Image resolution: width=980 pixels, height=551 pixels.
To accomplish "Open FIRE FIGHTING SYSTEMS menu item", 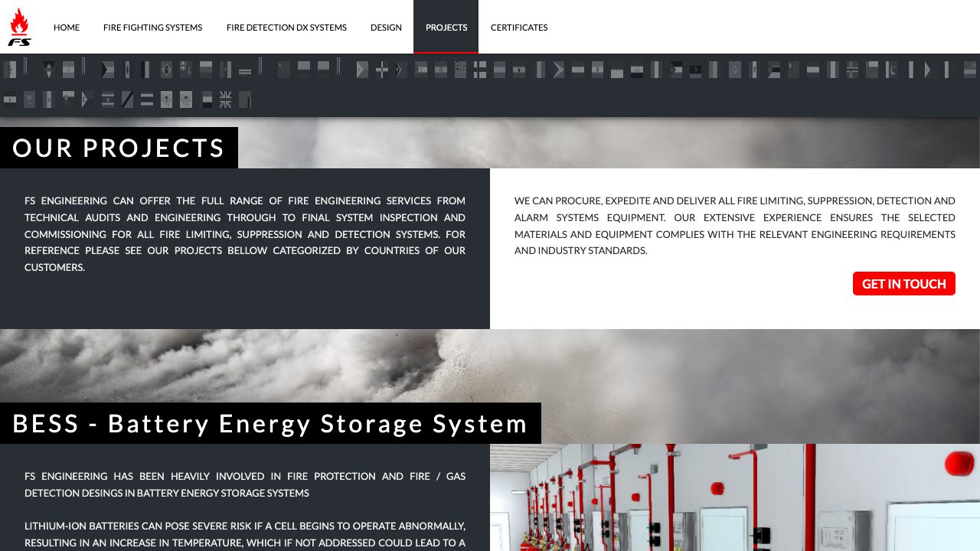I will pos(153,27).
